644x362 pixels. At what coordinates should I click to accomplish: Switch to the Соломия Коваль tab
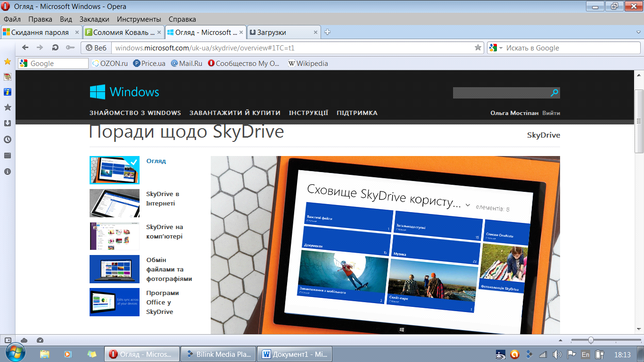[124, 33]
